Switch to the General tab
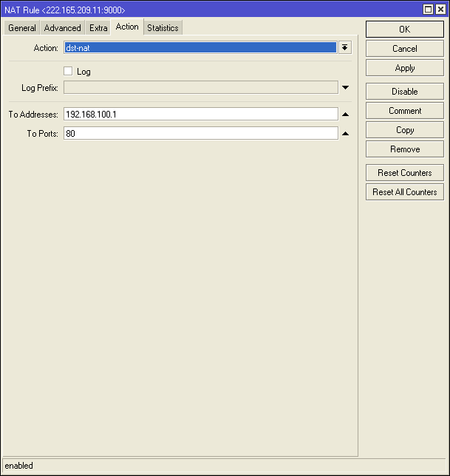 tap(22, 28)
